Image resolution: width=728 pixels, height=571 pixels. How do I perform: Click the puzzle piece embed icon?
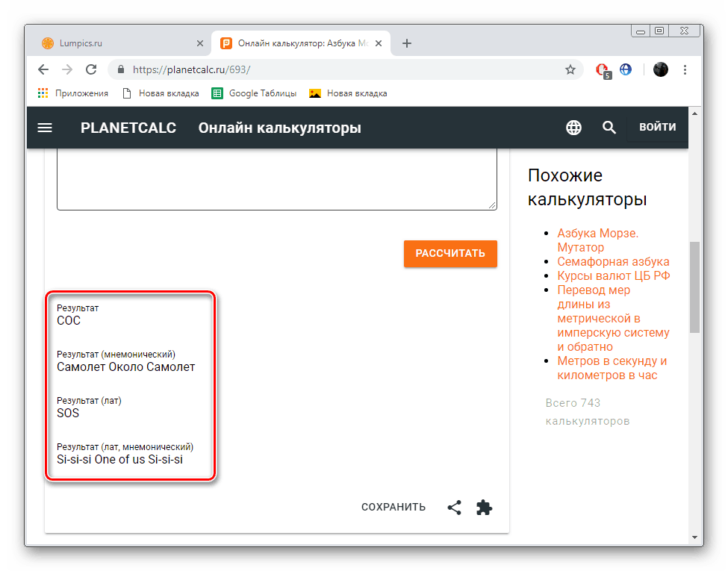point(485,508)
